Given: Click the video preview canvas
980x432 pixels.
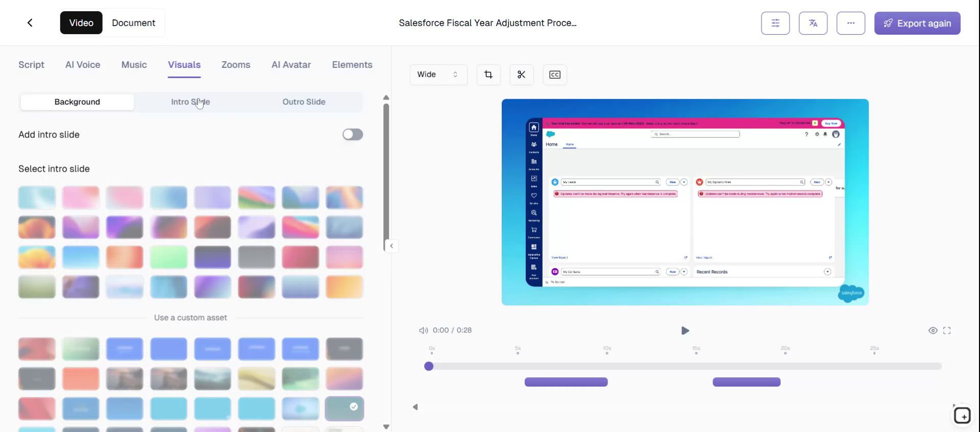Looking at the screenshot, I should pos(685,202).
